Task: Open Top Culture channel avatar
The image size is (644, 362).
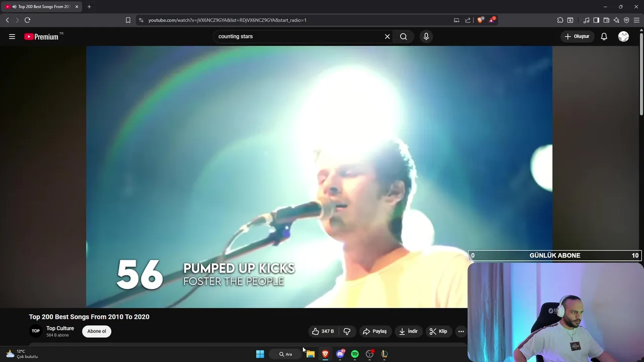Action: 36,331
